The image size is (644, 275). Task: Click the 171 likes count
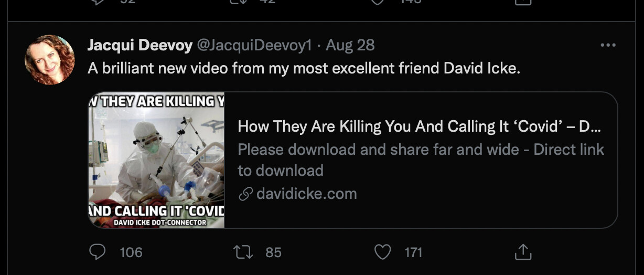(413, 252)
